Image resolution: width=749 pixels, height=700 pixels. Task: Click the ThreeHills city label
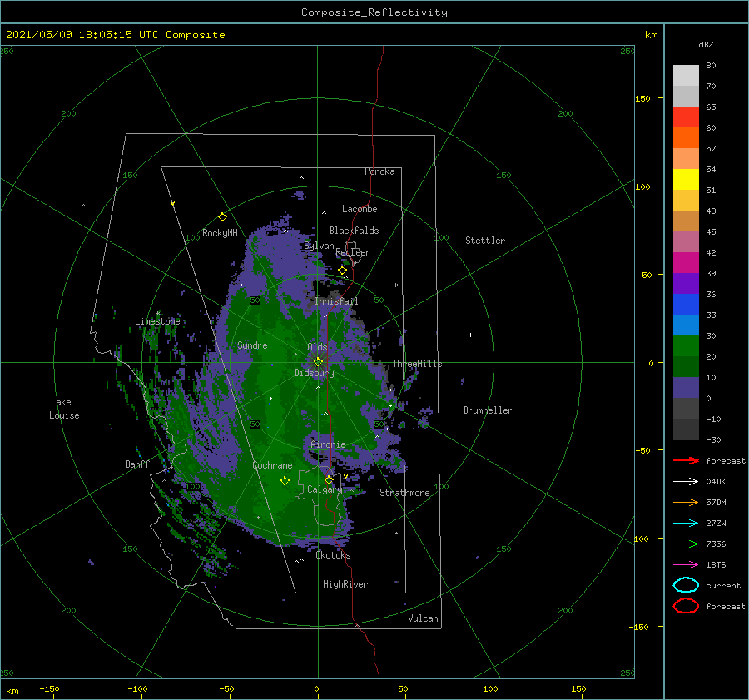tap(417, 364)
